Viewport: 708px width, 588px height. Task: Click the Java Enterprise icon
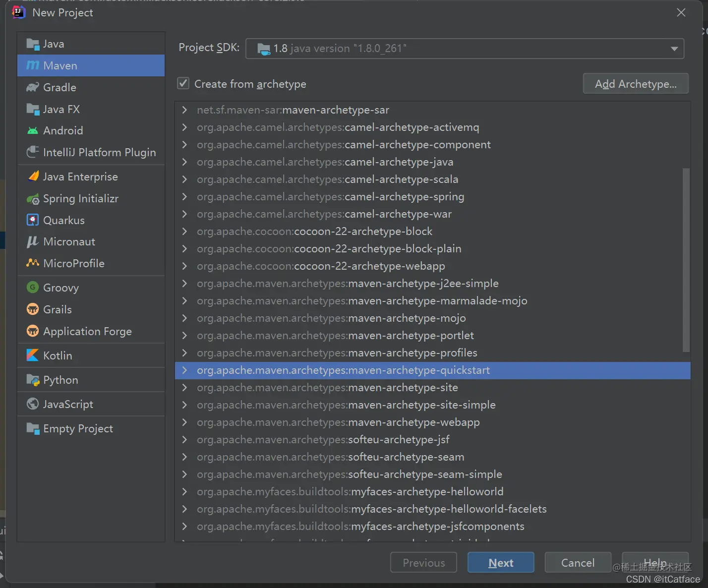(x=33, y=176)
